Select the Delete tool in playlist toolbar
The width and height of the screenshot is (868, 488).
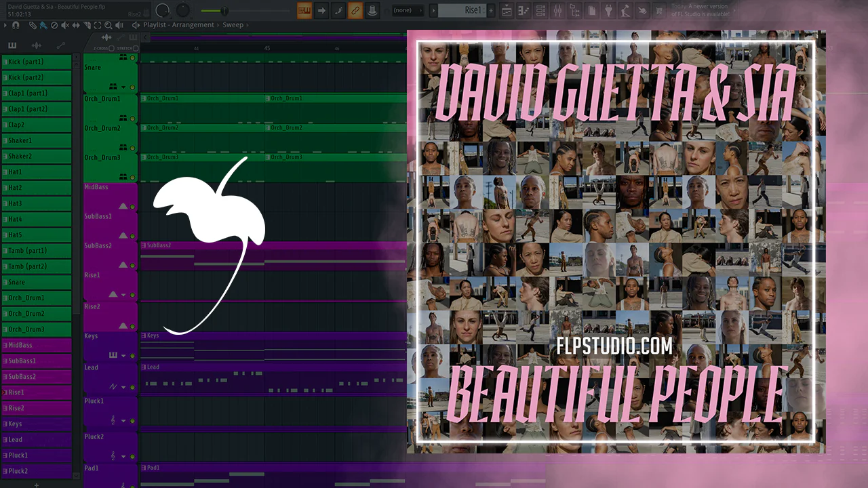pos(54,25)
